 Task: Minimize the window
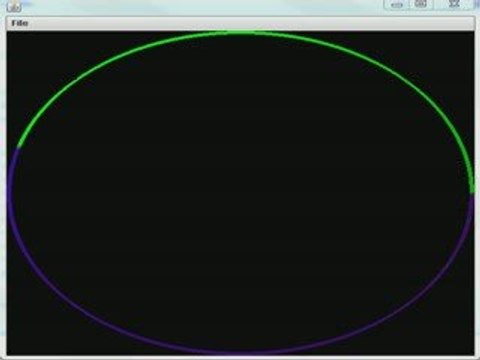(x=396, y=4)
